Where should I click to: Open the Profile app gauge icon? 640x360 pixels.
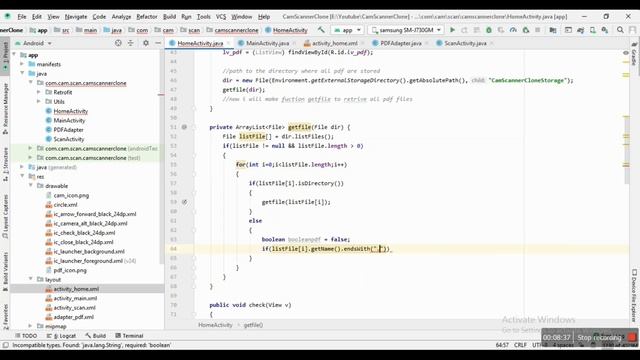click(x=513, y=30)
